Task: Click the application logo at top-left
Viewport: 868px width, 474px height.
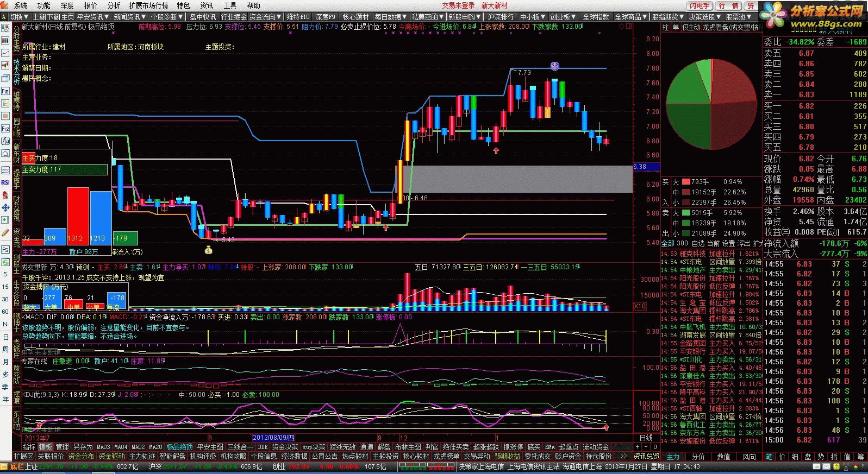Action: point(5,5)
